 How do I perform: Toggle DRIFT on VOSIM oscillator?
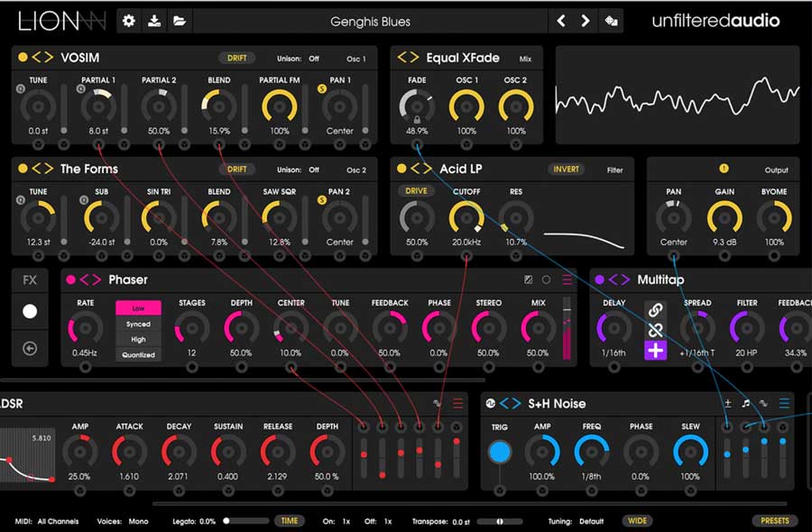(236, 58)
